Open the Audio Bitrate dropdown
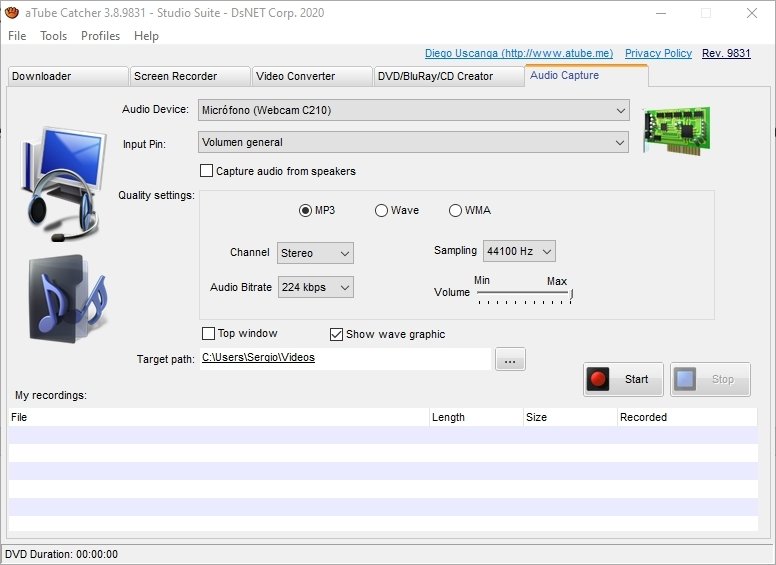The width and height of the screenshot is (776, 565). pyautogui.click(x=316, y=287)
